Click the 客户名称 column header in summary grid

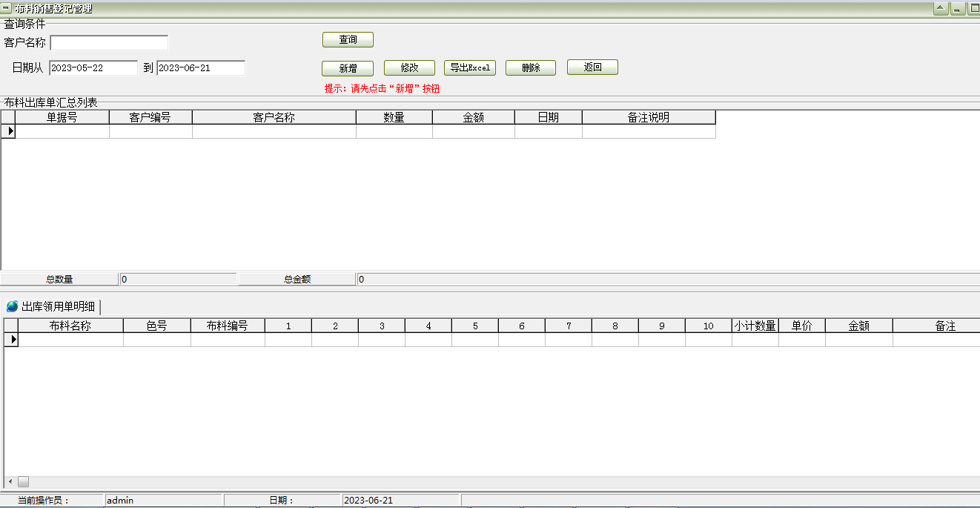(x=274, y=117)
